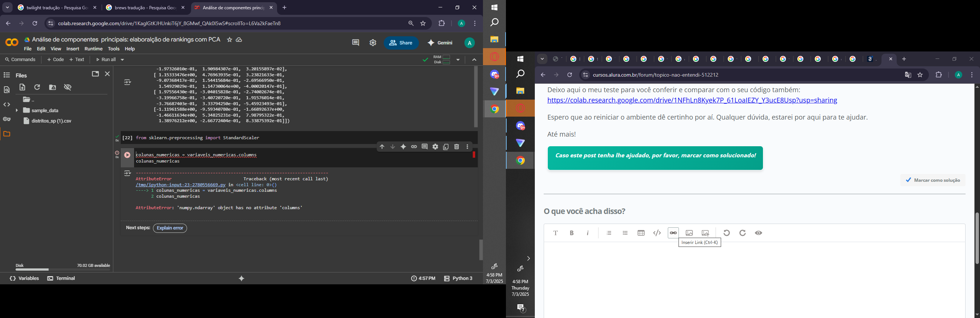The height and width of the screenshot is (318, 980).
Task: Open Colab File menu
Action: (x=28, y=49)
